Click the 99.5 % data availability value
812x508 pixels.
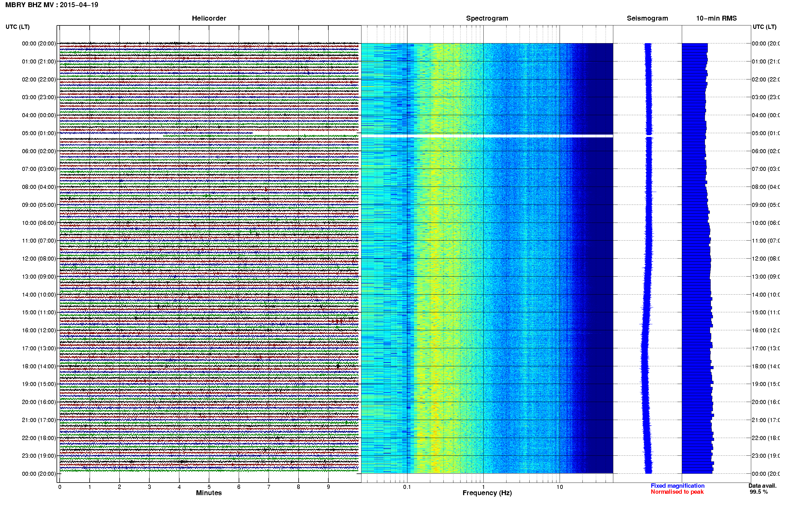click(x=759, y=492)
